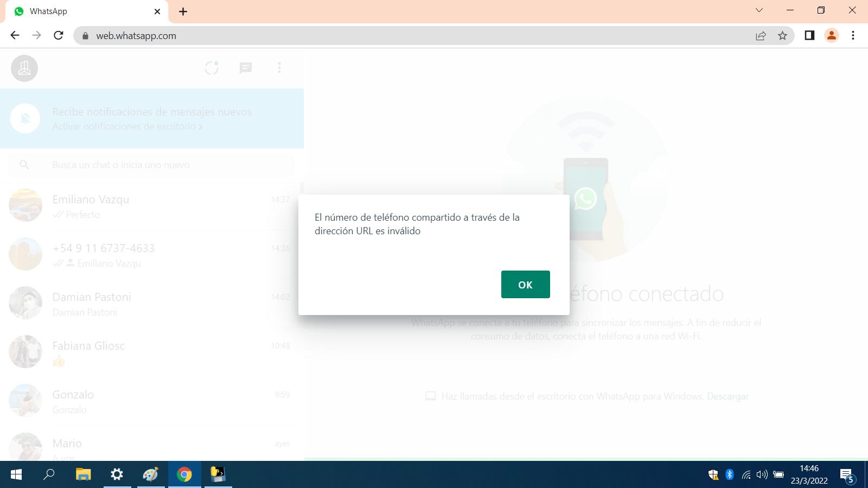868x488 pixels.
Task: Start a new chat with message icon
Action: pos(246,68)
